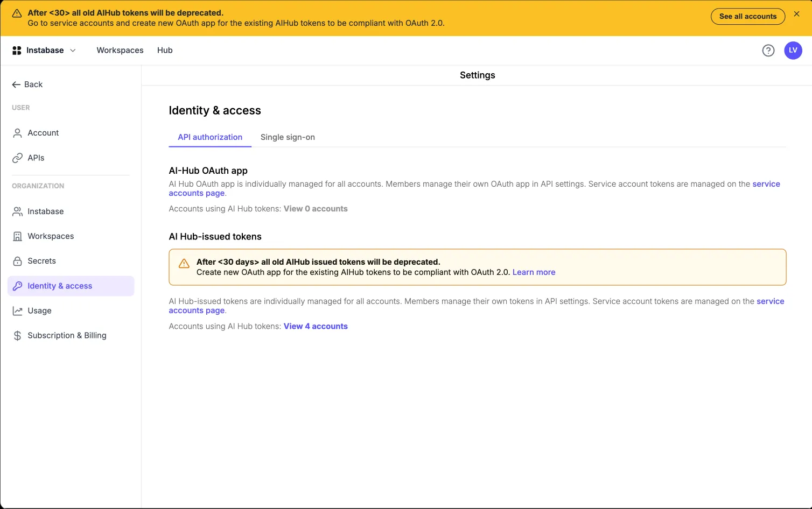The height and width of the screenshot is (509, 812).
Task: Open service accounts page link under AI Hub-issued tokens
Action: tap(771, 301)
